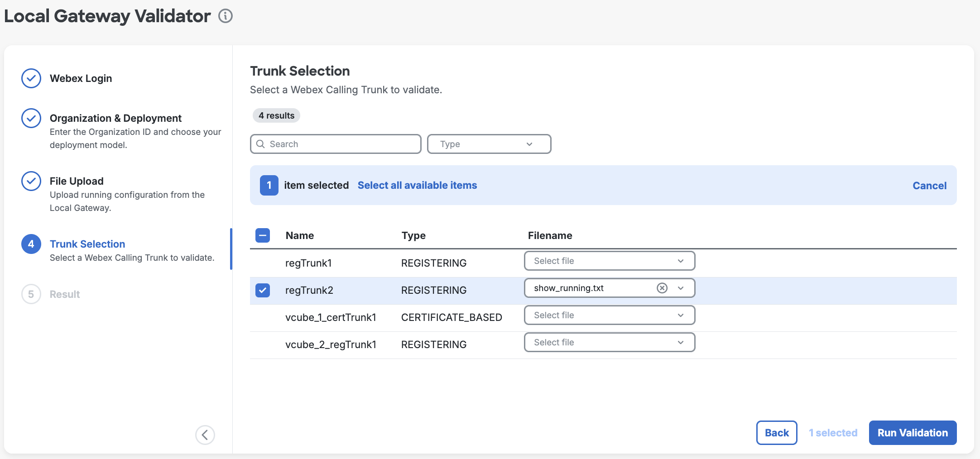Open Select file dropdown for regTrunk1
The height and width of the screenshot is (459, 980).
(610, 261)
